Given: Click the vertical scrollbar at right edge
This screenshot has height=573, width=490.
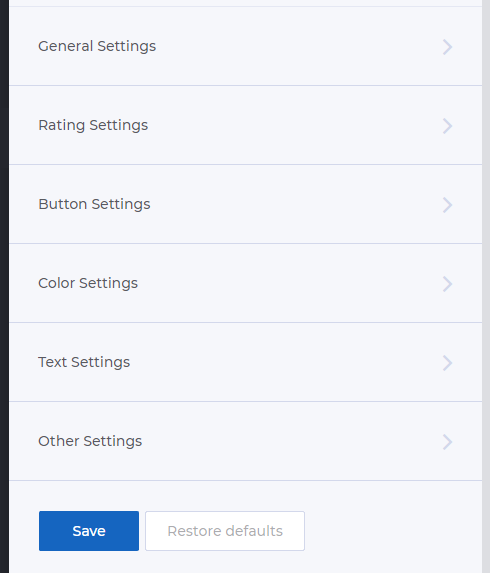Looking at the screenshot, I should pyautogui.click(x=486, y=286).
